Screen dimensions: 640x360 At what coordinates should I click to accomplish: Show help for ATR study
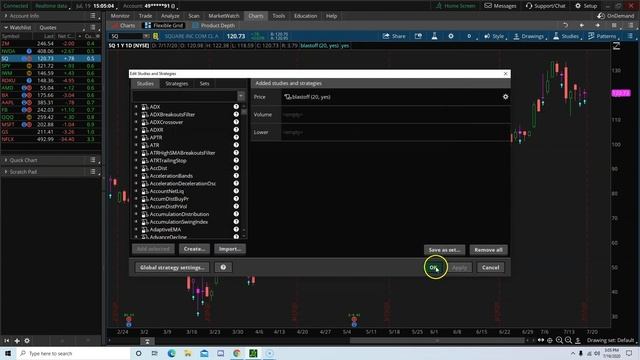(236, 145)
